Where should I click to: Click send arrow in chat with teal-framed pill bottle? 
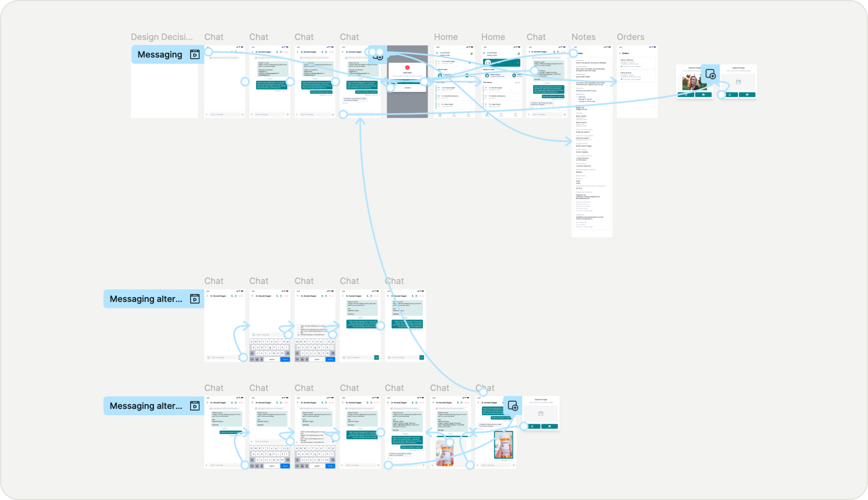(x=514, y=465)
